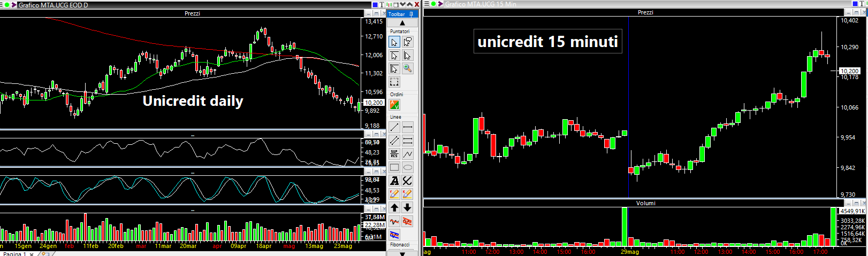
Task: Select the crossed curve tool next to A
Action: click(x=408, y=181)
